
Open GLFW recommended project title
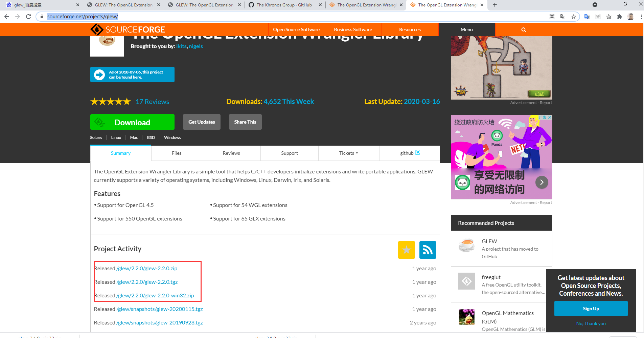(489, 241)
